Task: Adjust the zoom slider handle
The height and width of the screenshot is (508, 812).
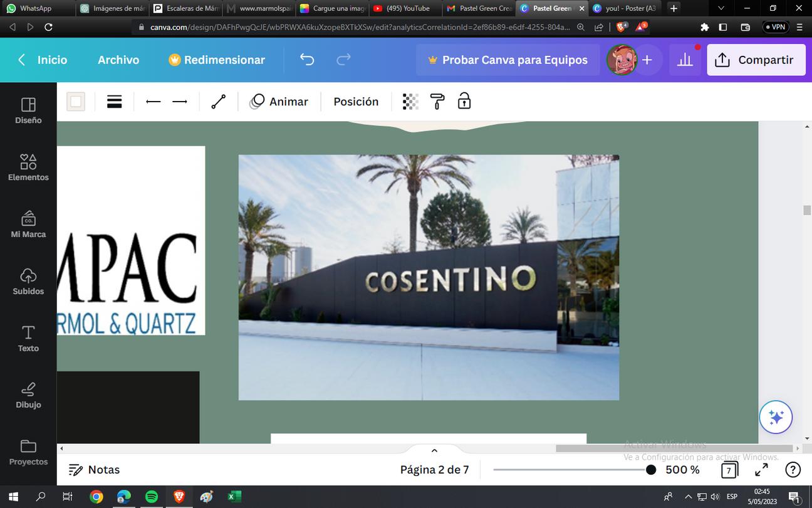Action: [651, 470]
